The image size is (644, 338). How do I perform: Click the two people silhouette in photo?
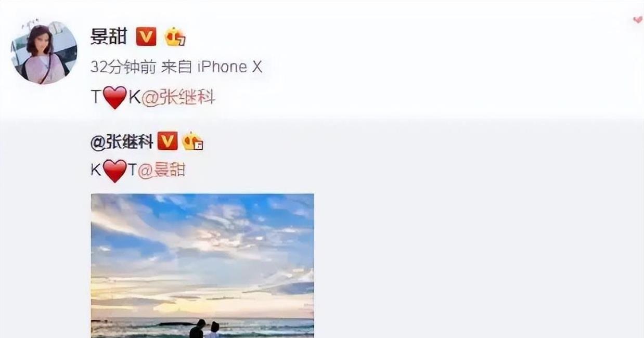pos(204,329)
